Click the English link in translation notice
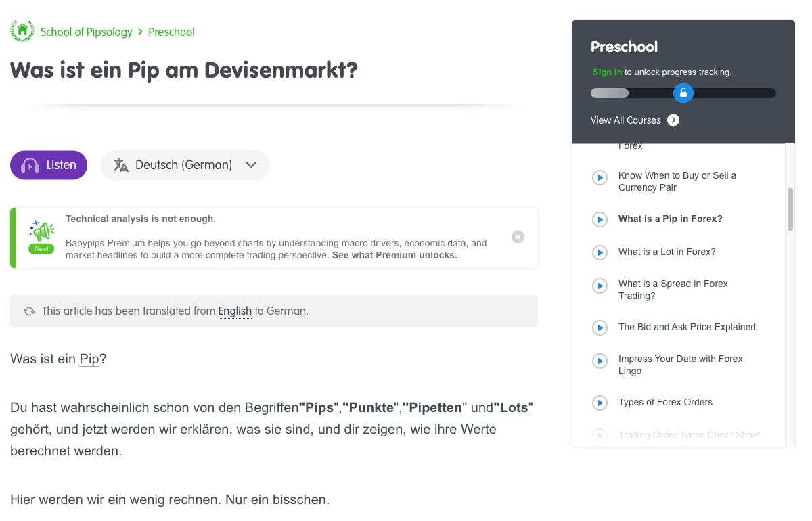Viewport: 812px width, 521px height. point(235,311)
